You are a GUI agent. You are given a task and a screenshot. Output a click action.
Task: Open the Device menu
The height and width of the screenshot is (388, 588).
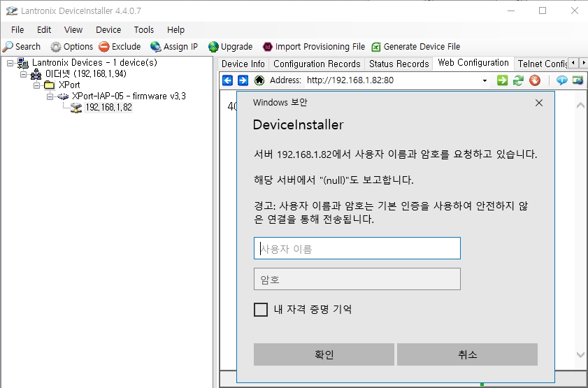(x=108, y=29)
